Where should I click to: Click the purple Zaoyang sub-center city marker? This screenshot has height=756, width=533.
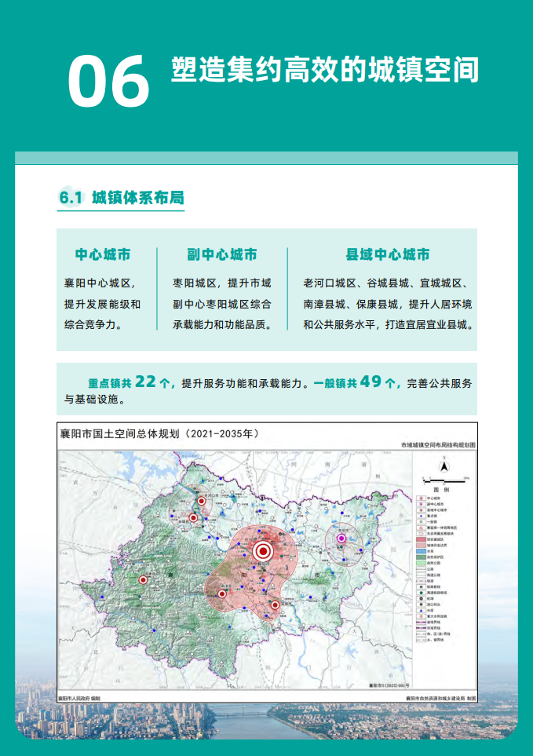pos(342,539)
